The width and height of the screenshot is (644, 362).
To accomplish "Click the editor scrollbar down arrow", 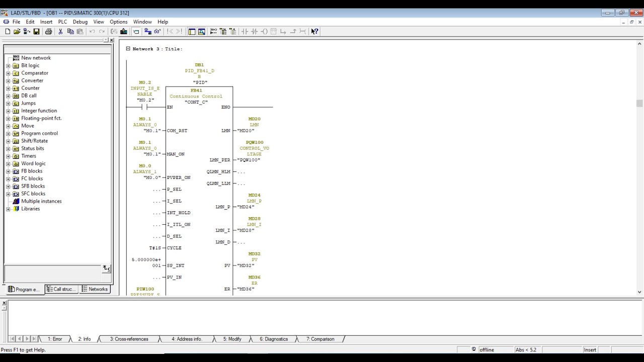I will [x=639, y=292].
